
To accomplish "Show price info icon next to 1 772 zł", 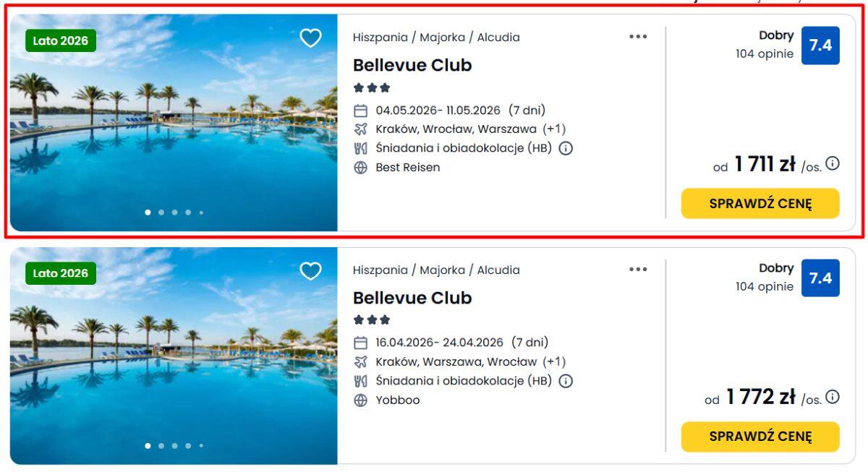I will click(833, 396).
